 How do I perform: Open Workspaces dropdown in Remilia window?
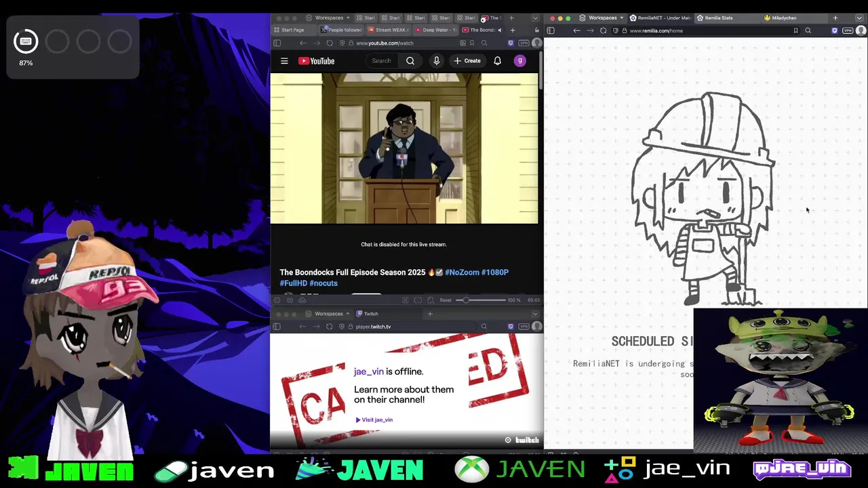click(601, 18)
